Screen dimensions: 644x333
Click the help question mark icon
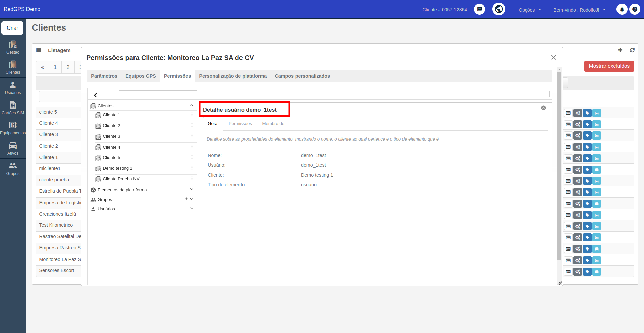pos(635,9)
